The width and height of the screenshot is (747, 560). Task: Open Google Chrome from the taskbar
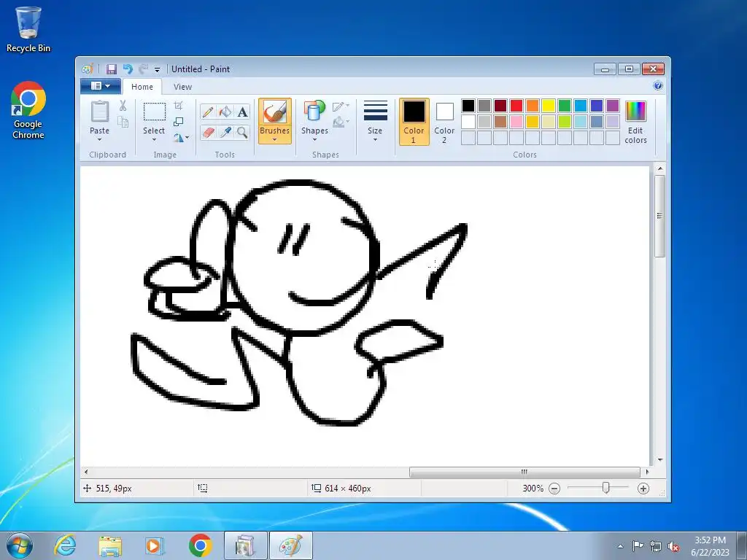(x=200, y=545)
